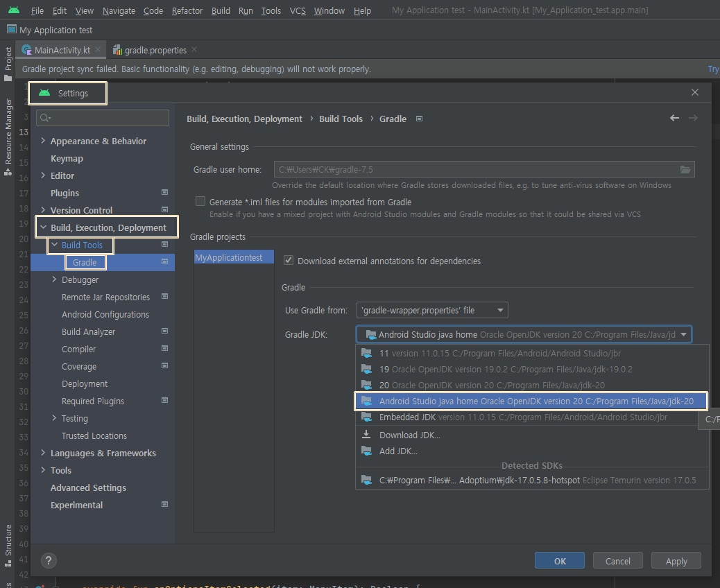Close the Settings dialog with the X
The width and height of the screenshot is (720, 588).
pyautogui.click(x=695, y=92)
